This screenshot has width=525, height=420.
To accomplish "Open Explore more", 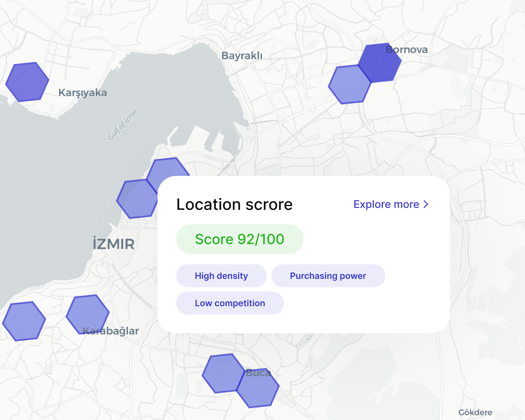I will point(385,205).
